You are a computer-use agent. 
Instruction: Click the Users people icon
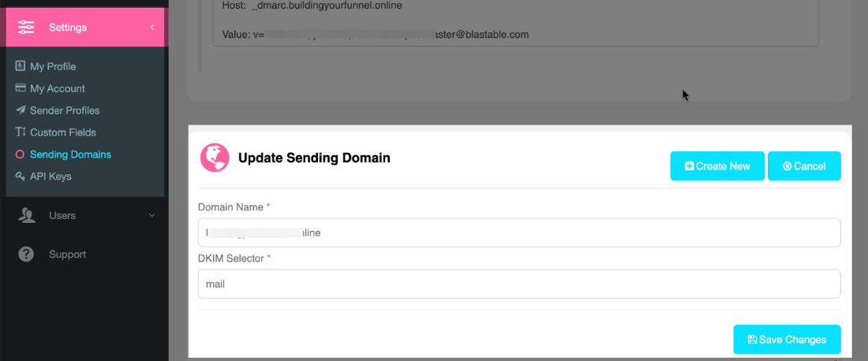pos(27,215)
